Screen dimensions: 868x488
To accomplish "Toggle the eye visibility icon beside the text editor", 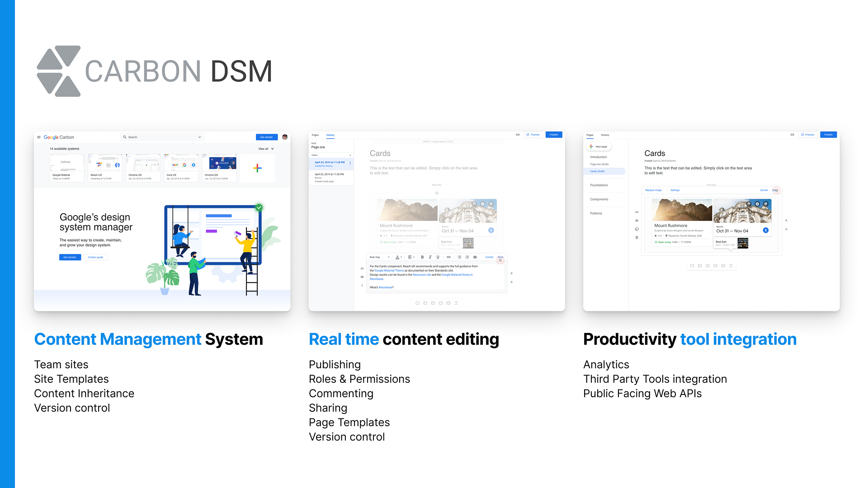I will [x=362, y=277].
